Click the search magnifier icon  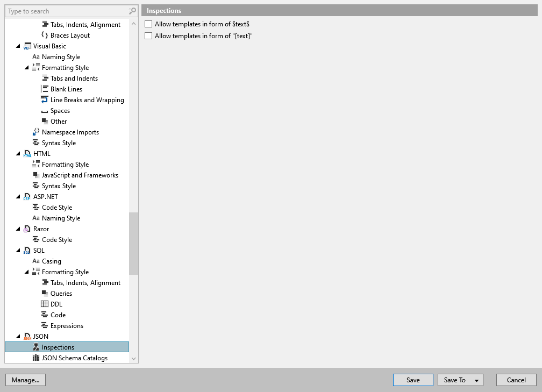[x=132, y=11]
